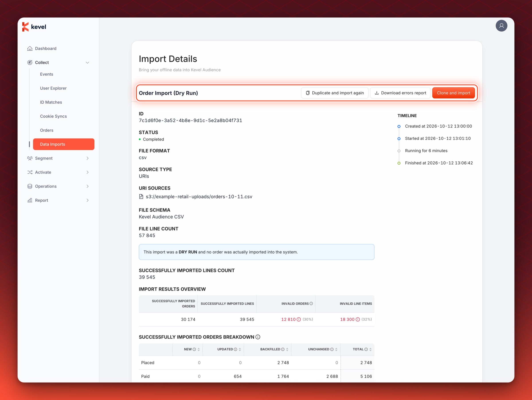532x400 pixels.
Task: Click the info icon in UNCHANGED column header
Action: point(332,349)
